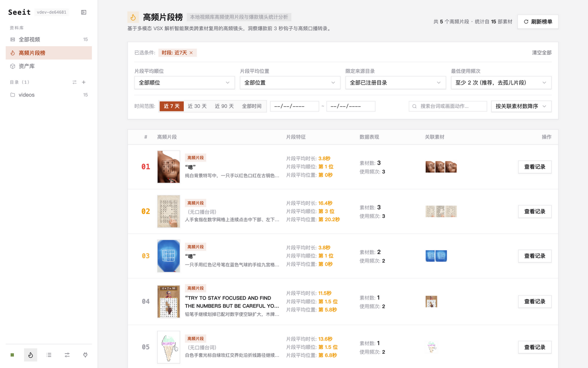The height and width of the screenshot is (368, 588).
Task: Click the start date input field
Action: [294, 106]
